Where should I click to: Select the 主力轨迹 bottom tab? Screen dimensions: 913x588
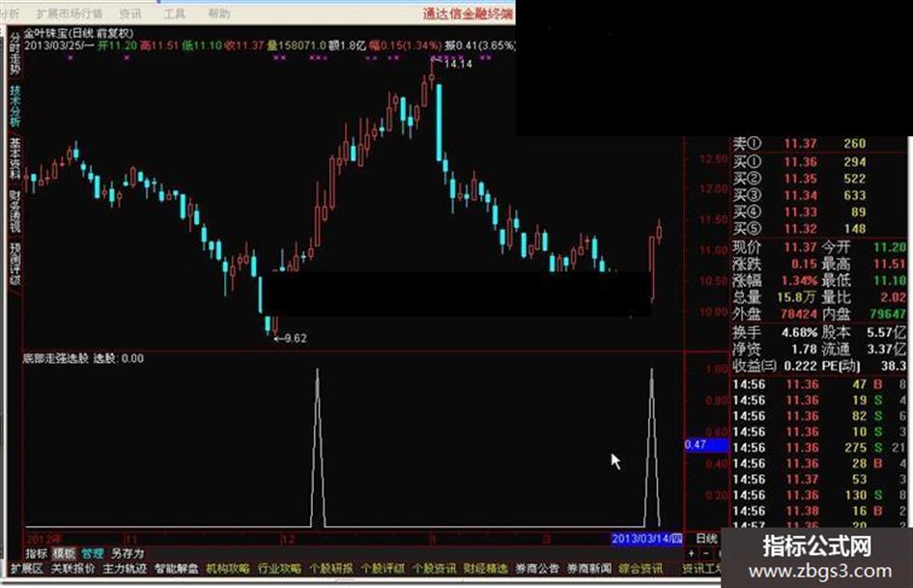click(x=125, y=568)
